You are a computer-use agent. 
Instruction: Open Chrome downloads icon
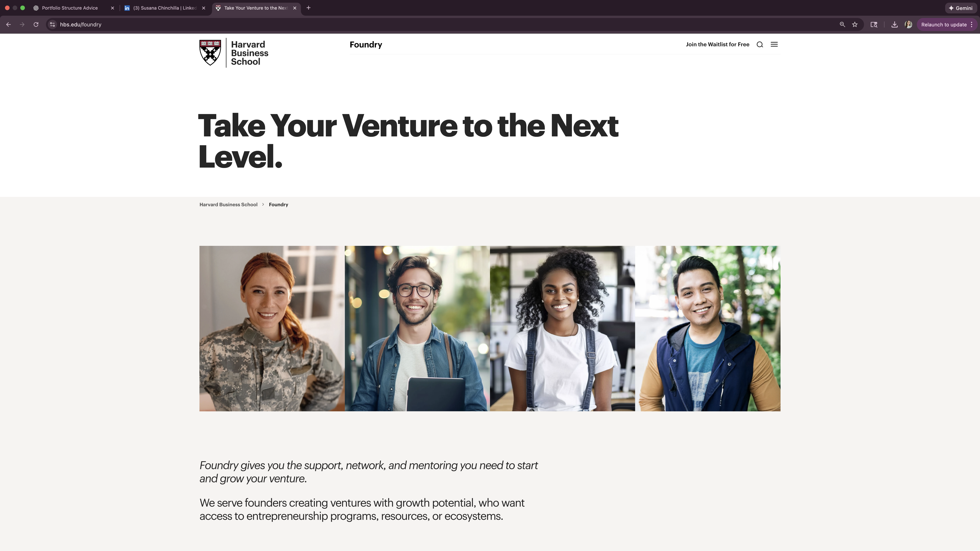(894, 25)
